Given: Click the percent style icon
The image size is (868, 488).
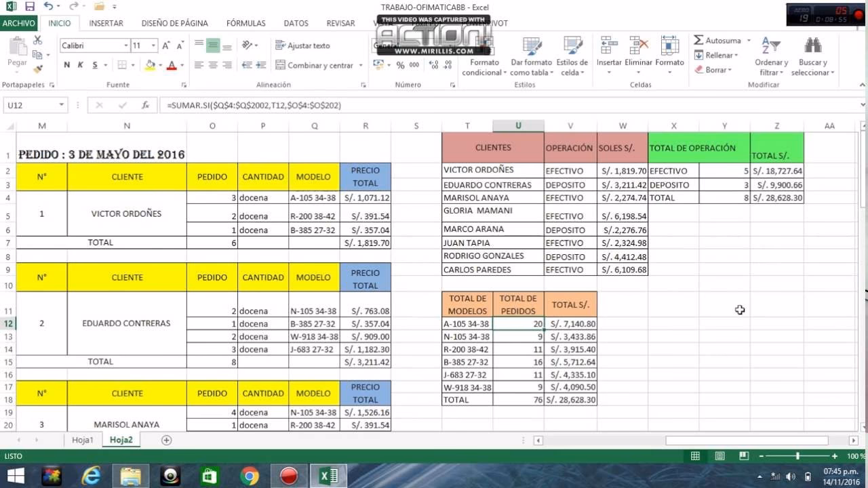Looking at the screenshot, I should [400, 65].
